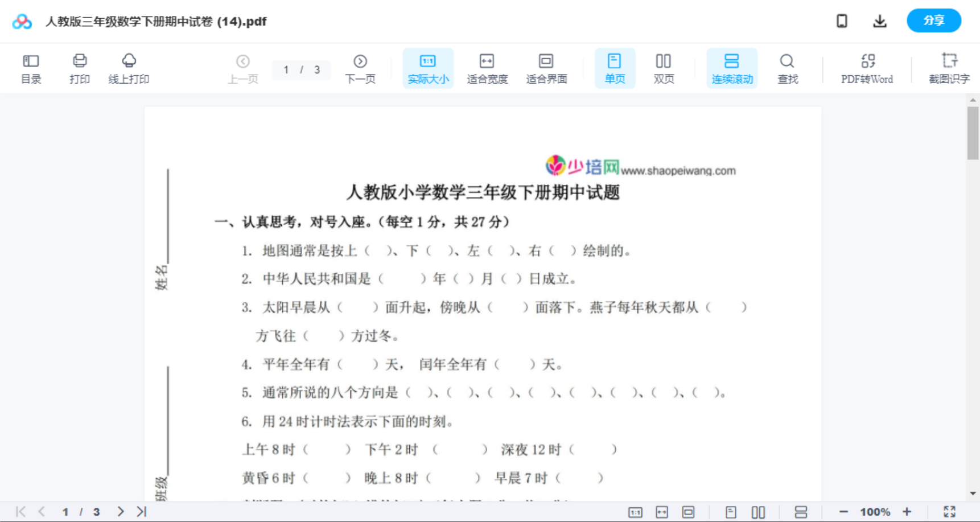
Task: Enter fullscreen using bottom-right icon
Action: 949,511
